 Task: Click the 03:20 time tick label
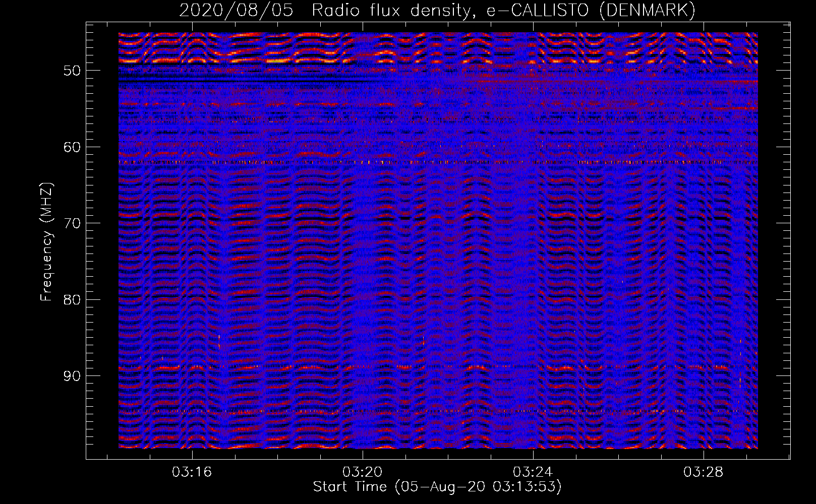click(362, 472)
